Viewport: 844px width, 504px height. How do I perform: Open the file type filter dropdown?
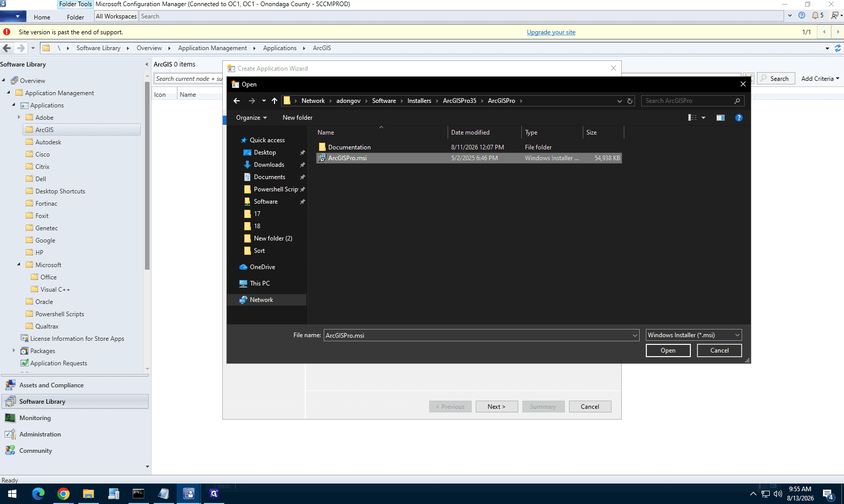(693, 335)
